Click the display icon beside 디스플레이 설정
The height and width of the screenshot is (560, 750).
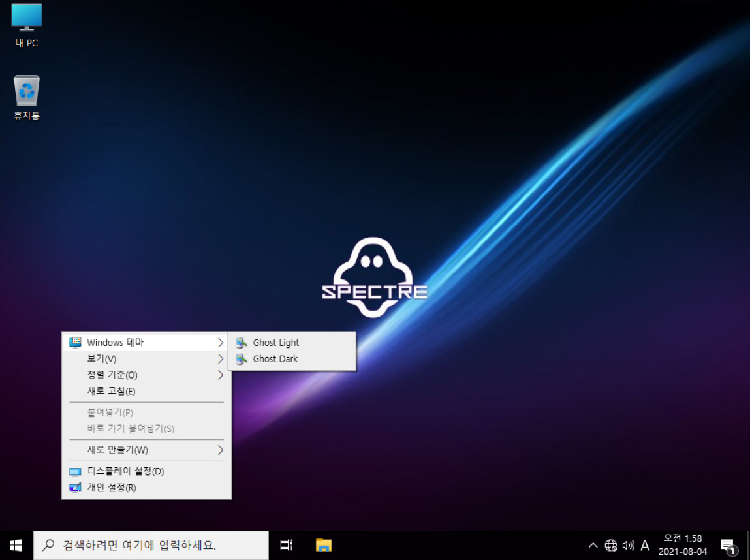pos(75,472)
